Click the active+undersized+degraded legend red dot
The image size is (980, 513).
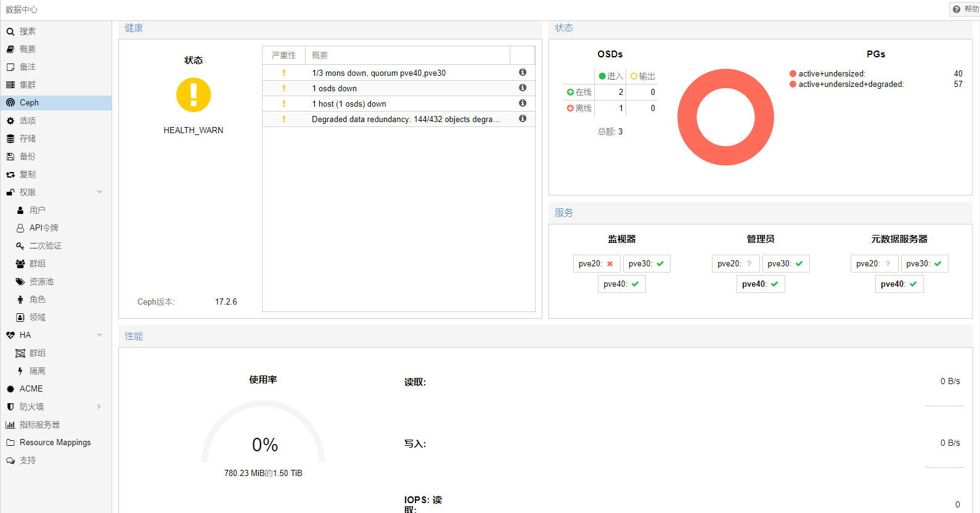(x=793, y=84)
